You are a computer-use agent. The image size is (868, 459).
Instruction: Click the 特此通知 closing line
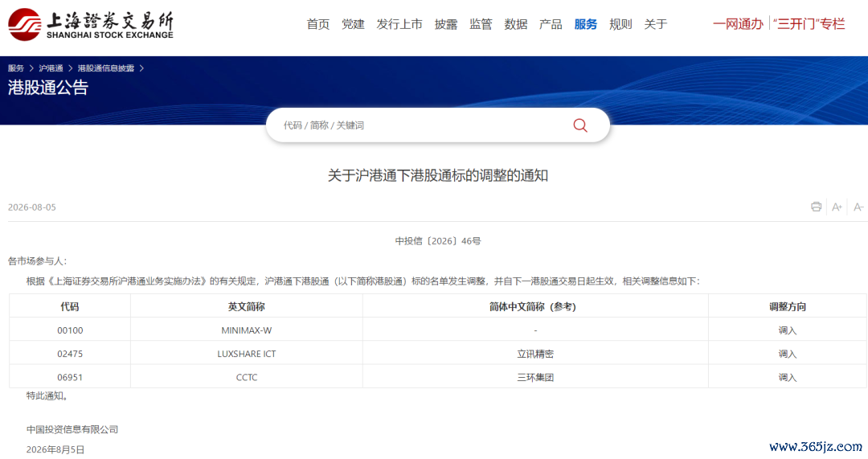(x=47, y=395)
